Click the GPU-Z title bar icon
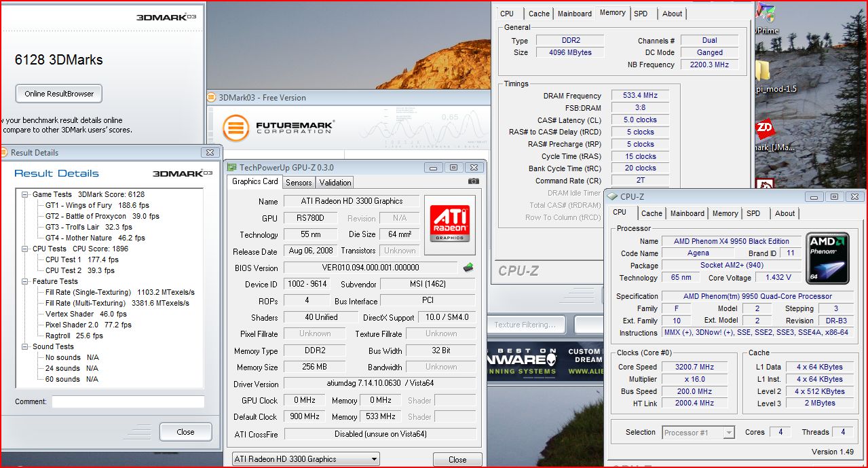 click(x=231, y=167)
